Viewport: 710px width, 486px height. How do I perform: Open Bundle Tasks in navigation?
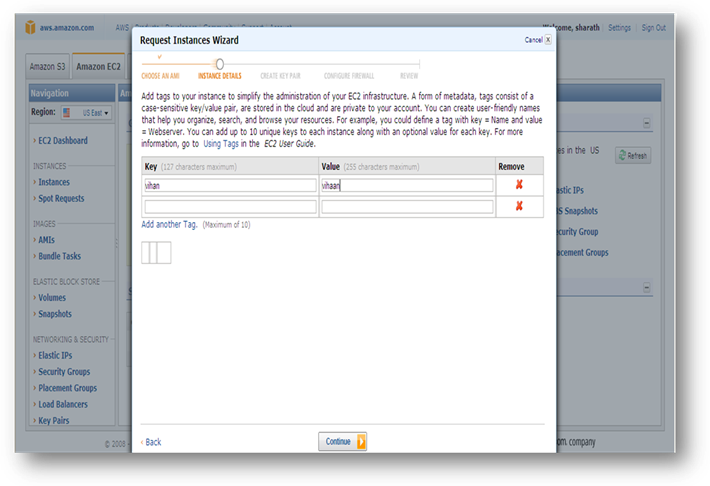point(59,256)
